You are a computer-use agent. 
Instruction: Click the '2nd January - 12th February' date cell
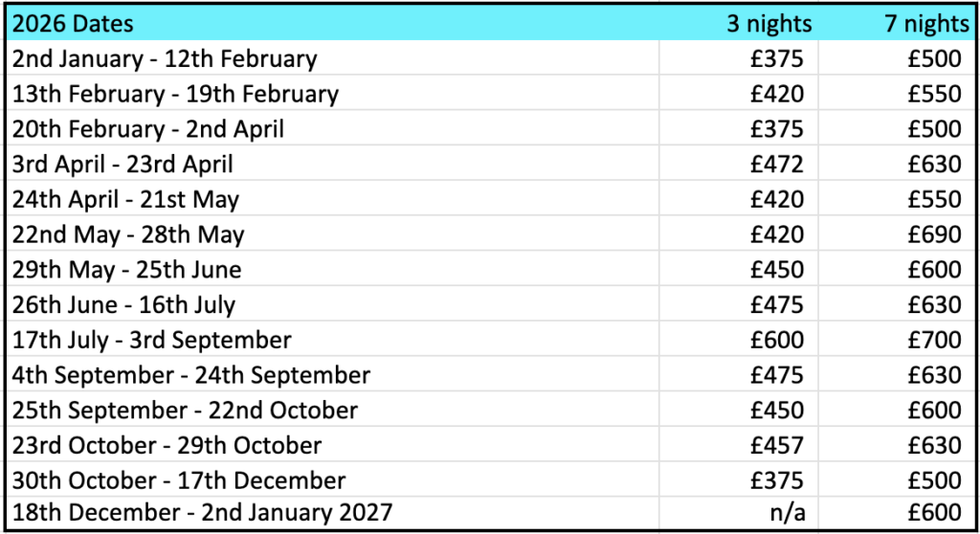click(165, 58)
